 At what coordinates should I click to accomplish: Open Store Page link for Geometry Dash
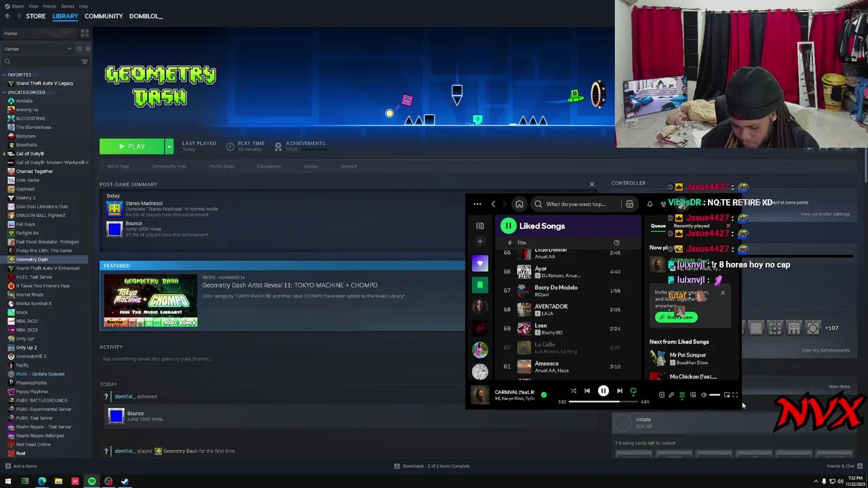118,166
